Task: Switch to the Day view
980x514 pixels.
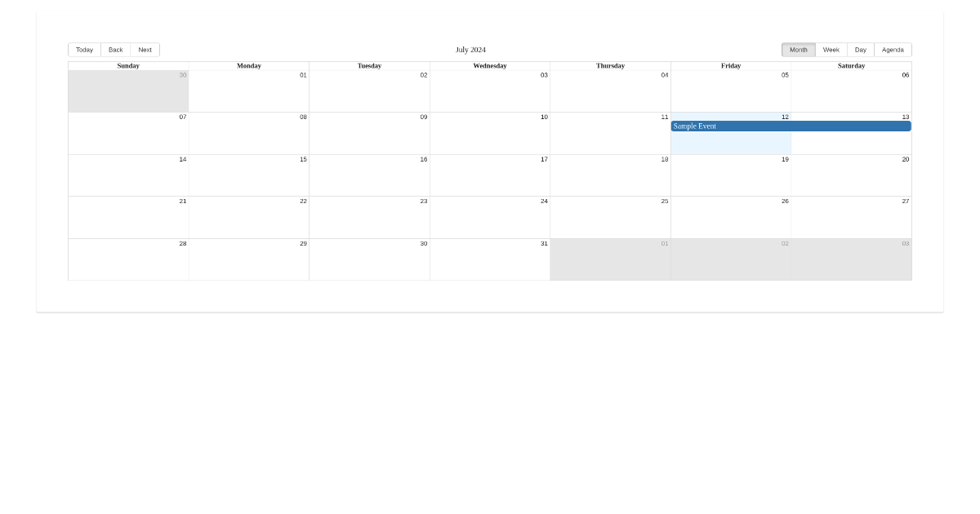Action: coord(860,50)
